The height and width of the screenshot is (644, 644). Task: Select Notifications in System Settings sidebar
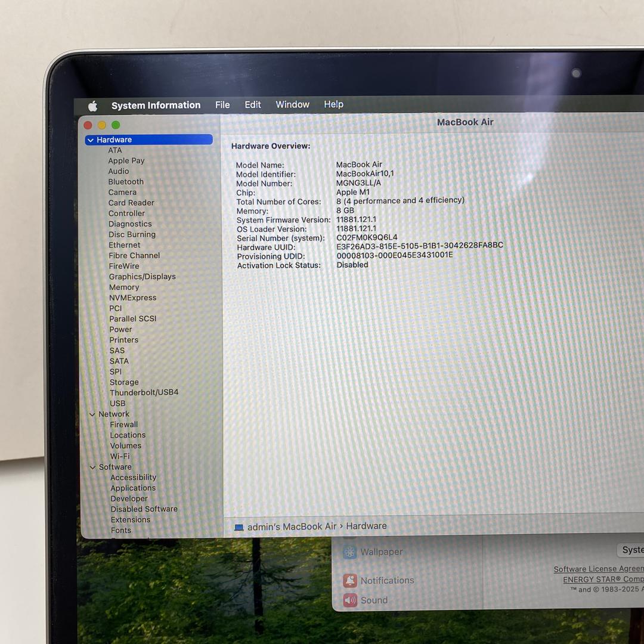[x=388, y=580]
